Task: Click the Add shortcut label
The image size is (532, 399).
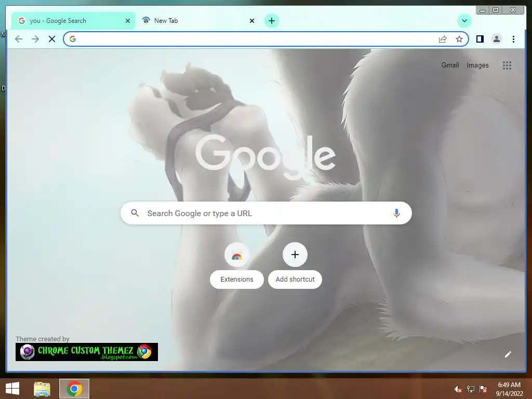Action: click(295, 279)
